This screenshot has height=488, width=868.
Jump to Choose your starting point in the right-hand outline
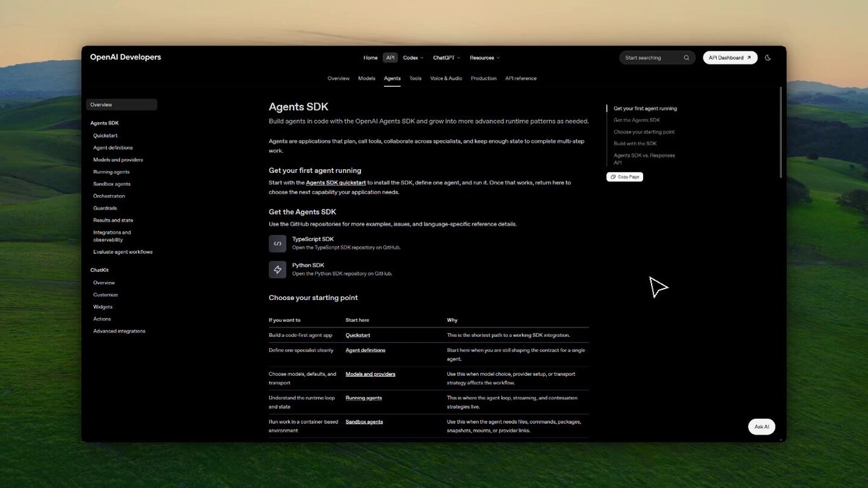(x=644, y=132)
